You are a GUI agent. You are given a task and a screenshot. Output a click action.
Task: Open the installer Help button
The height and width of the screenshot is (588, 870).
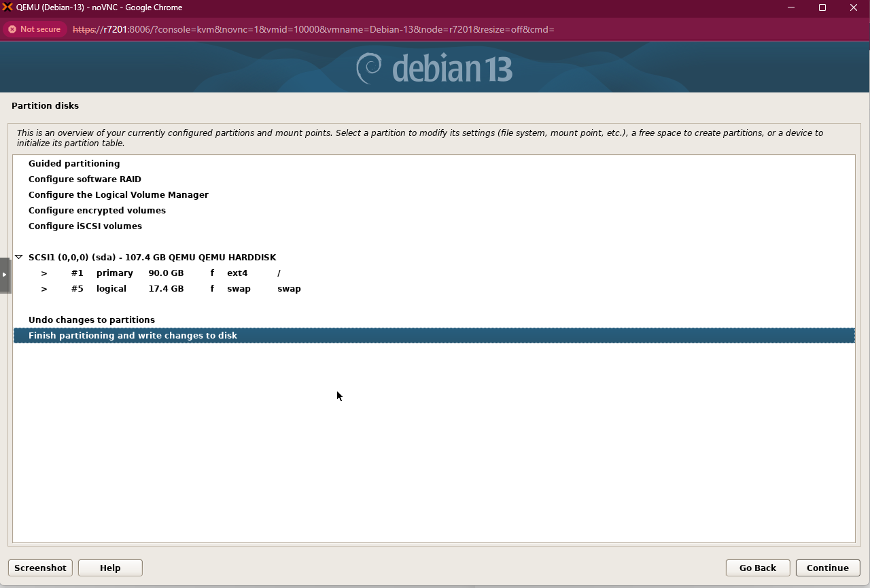pyautogui.click(x=110, y=568)
